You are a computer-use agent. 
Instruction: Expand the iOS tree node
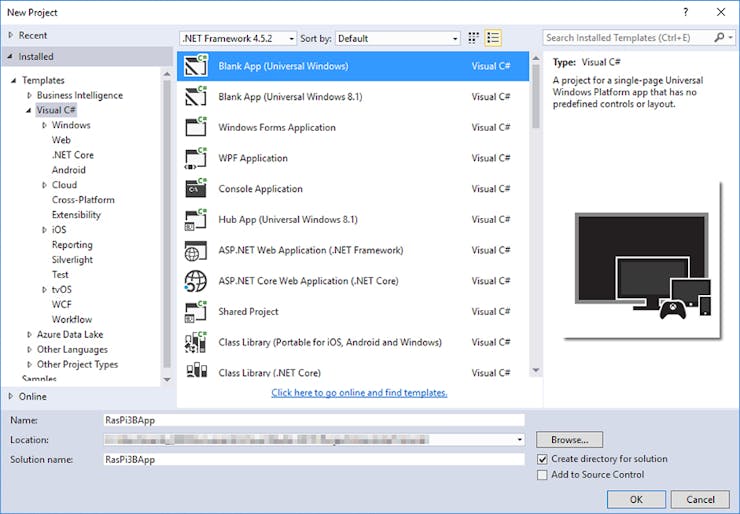[x=44, y=230]
